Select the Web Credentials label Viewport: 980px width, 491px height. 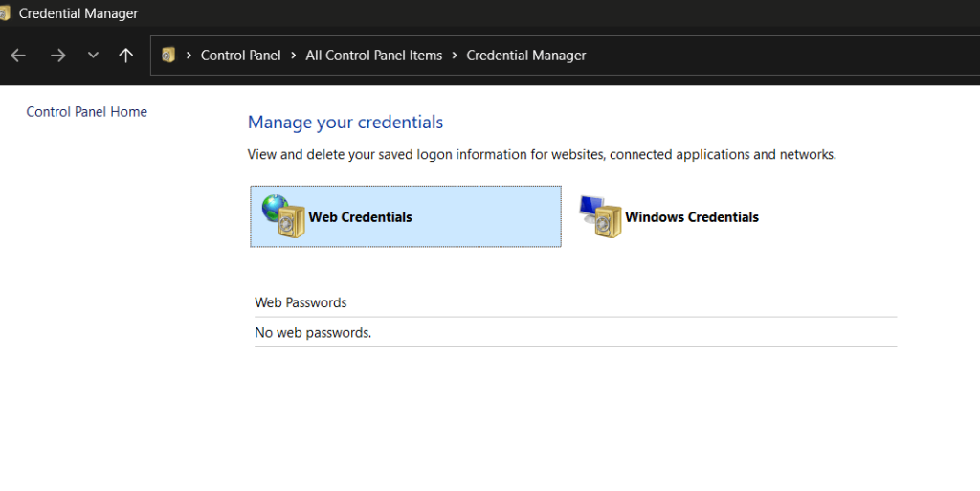pos(360,217)
